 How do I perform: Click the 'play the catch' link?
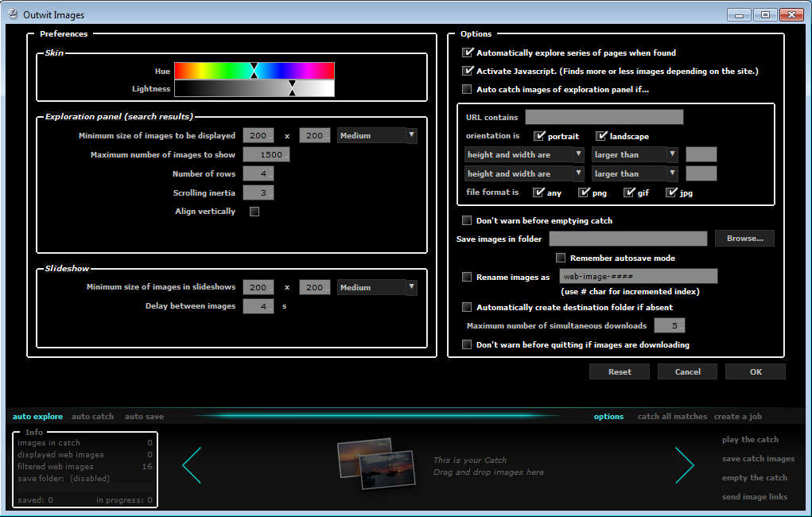click(750, 439)
